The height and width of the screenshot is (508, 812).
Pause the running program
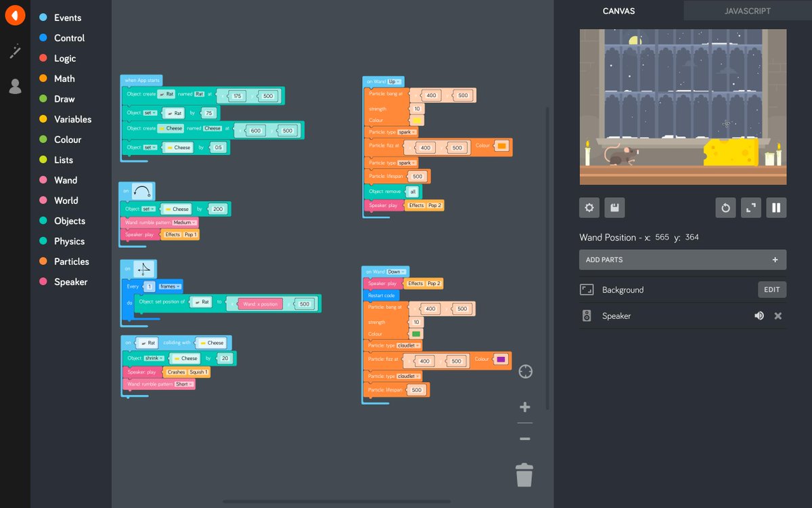[x=776, y=207]
